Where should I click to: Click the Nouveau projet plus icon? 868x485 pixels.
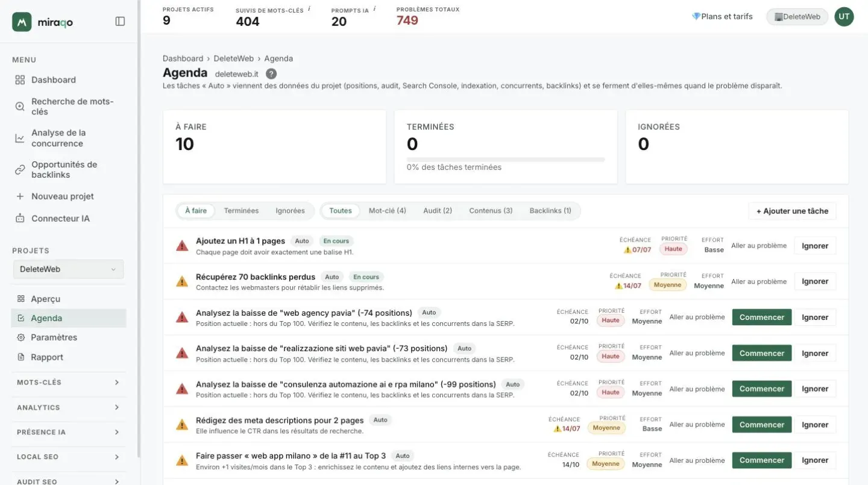(x=20, y=196)
